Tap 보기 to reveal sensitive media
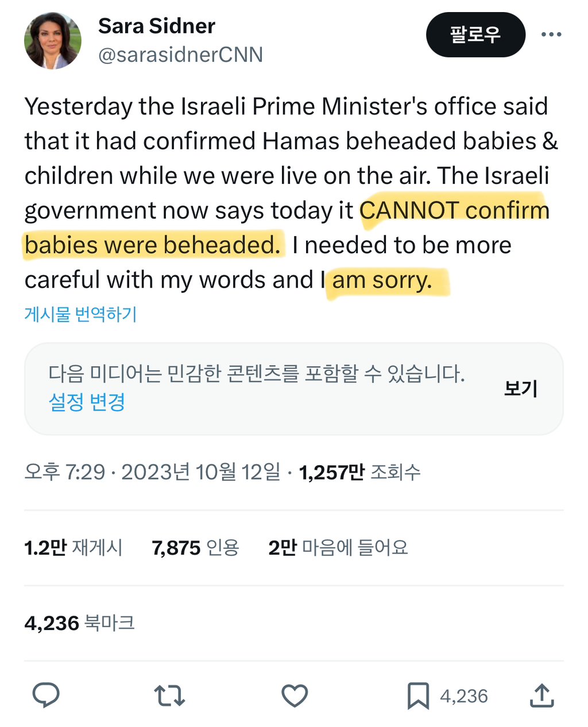This screenshot has height=727, width=588. pos(520,388)
